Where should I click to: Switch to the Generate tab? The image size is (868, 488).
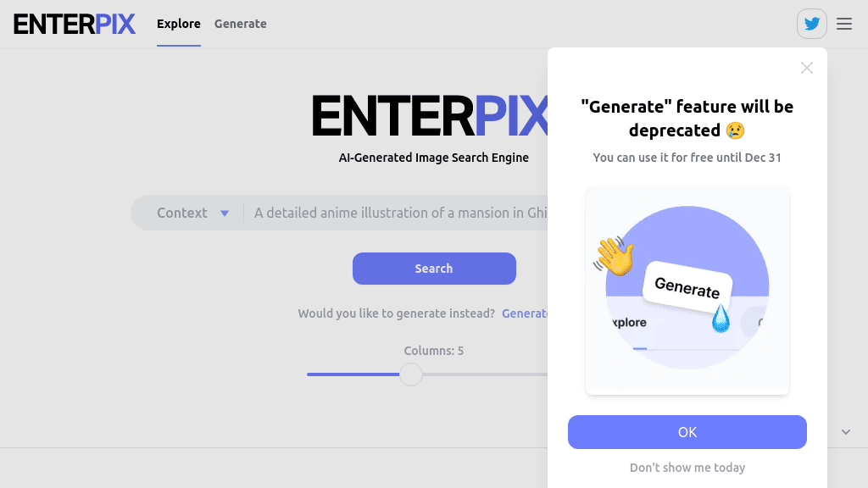240,24
